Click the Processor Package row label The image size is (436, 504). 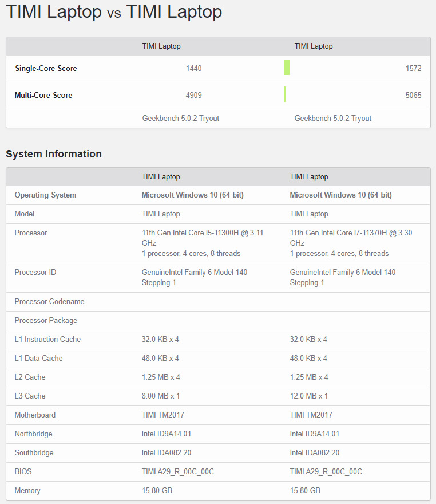[46, 321]
